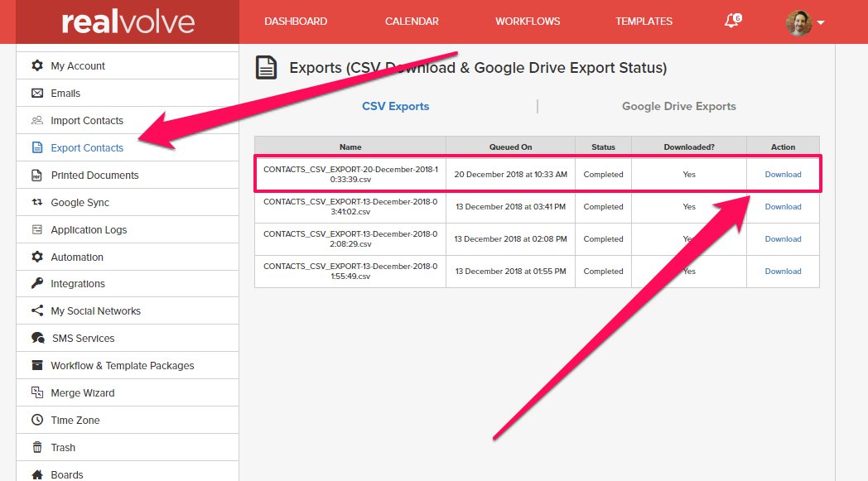Switch to the Google Drive Exports tab
868x481 pixels.
678,106
